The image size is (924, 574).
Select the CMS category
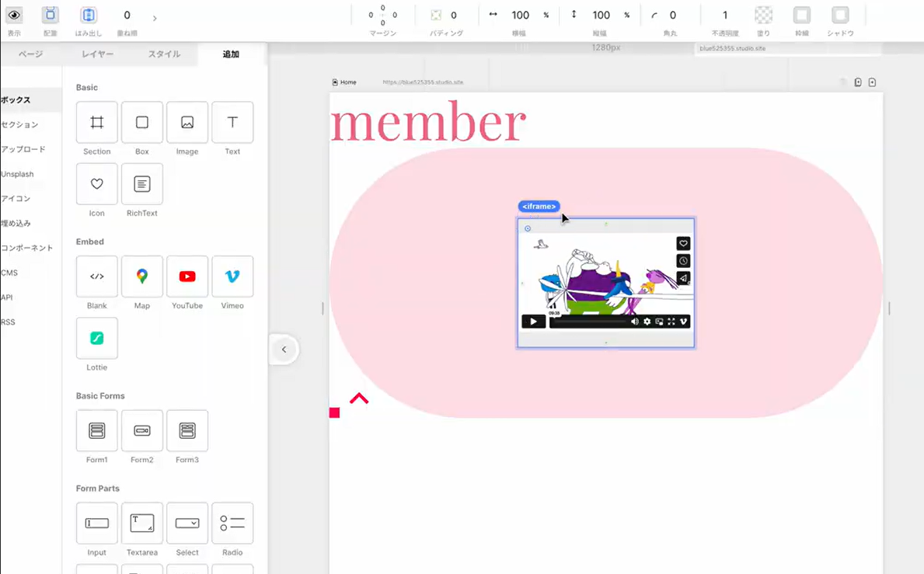(9, 273)
